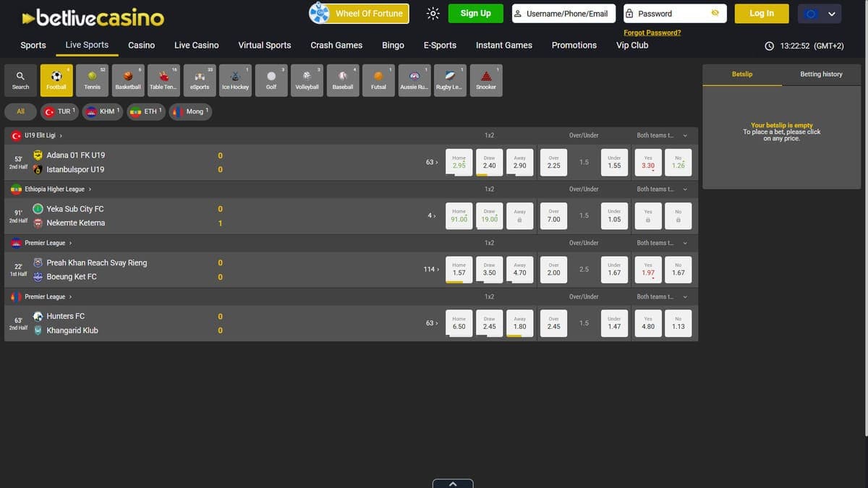Expand more markets 63 for Adana match

pyautogui.click(x=430, y=162)
